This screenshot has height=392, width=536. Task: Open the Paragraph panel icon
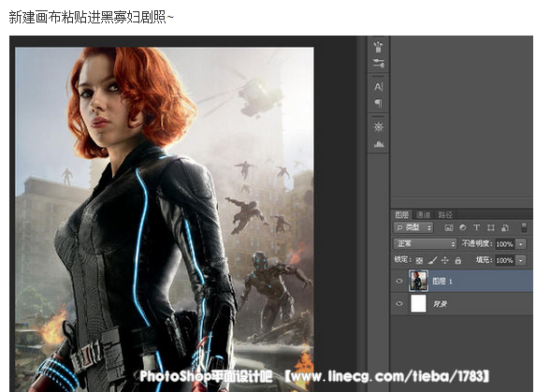tap(379, 103)
